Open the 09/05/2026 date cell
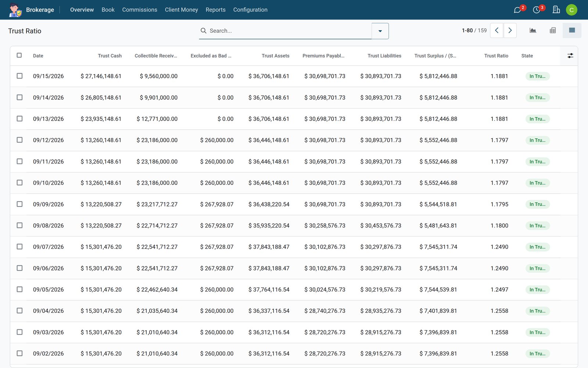 coord(48,290)
